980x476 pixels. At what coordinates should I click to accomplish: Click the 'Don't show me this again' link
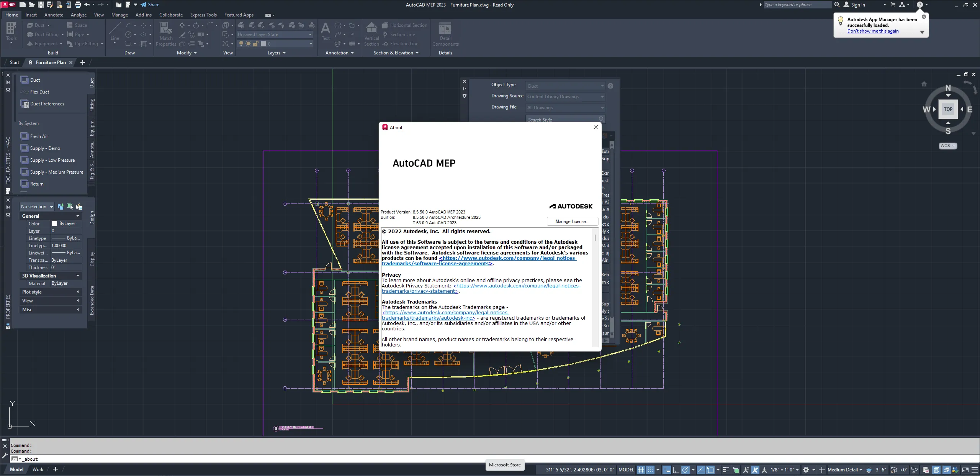click(x=873, y=31)
